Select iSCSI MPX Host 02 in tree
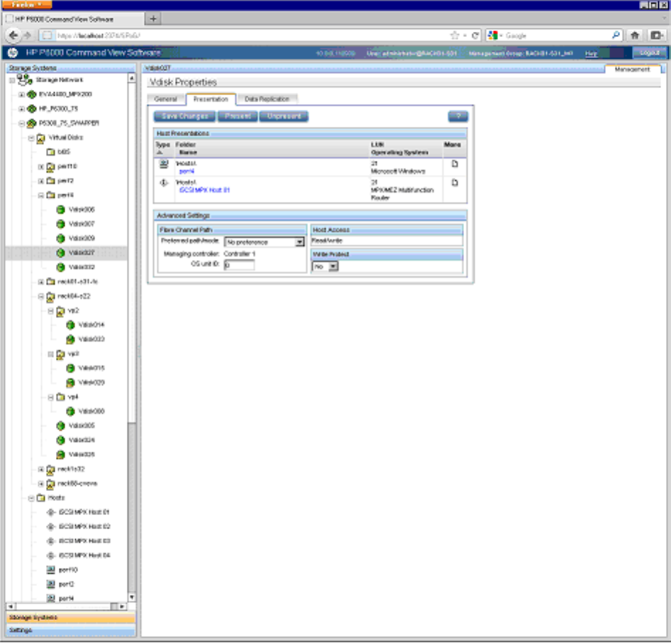This screenshot has width=671, height=644. [84, 527]
